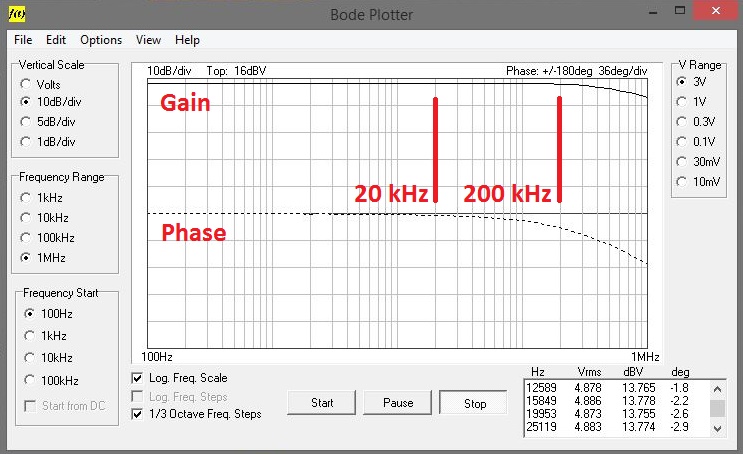Viewport: 743px width, 454px height.
Task: Toggle Log. Freq. Steps checkbox
Action: tap(137, 397)
